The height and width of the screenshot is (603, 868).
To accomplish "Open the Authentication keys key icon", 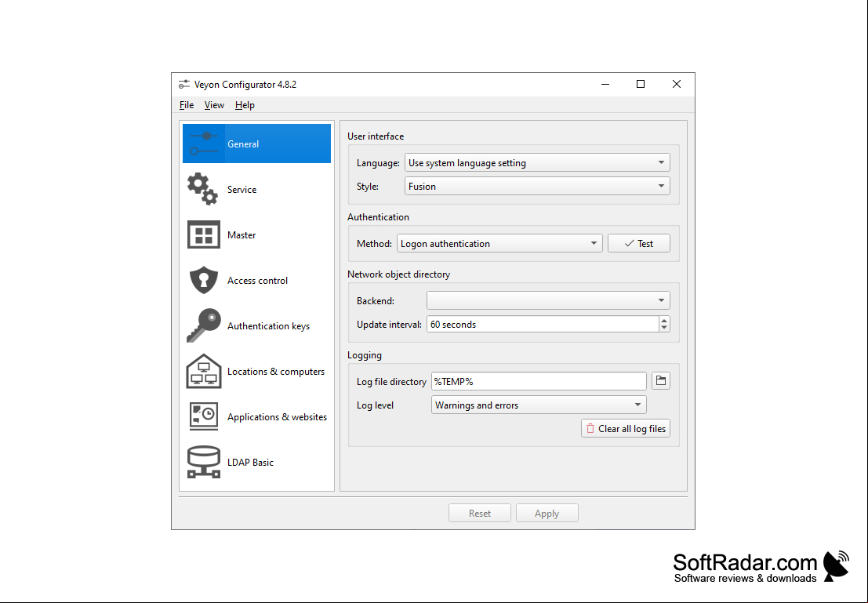I will (204, 325).
